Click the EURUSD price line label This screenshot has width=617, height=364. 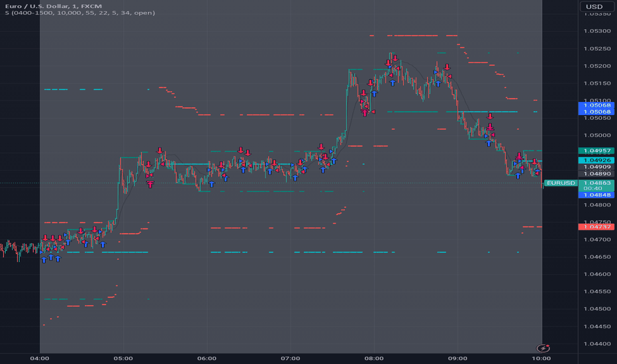point(561,183)
